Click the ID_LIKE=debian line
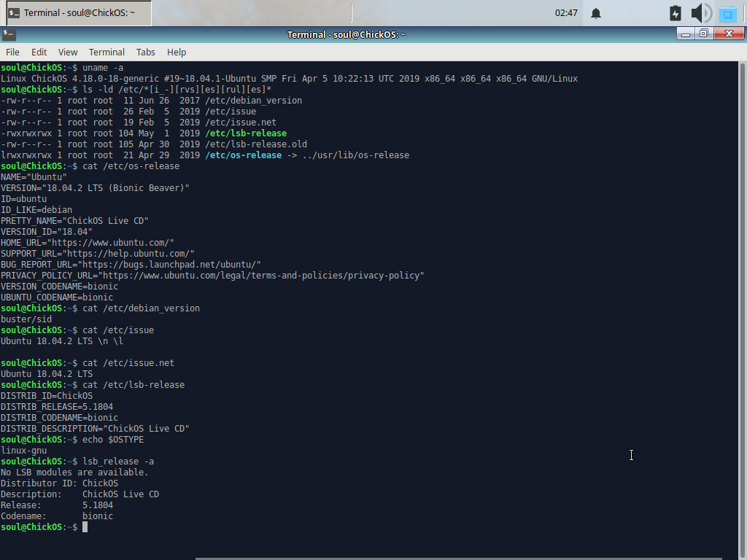The height and width of the screenshot is (560, 747). click(36, 210)
